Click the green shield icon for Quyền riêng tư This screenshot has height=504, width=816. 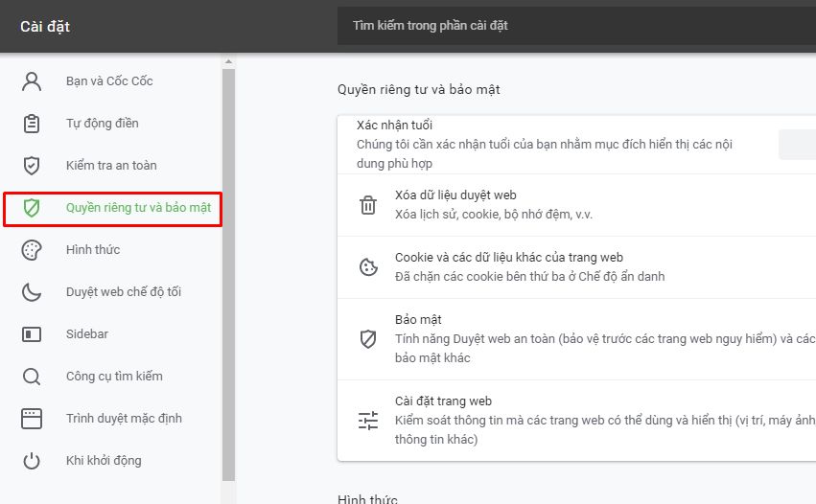32,208
